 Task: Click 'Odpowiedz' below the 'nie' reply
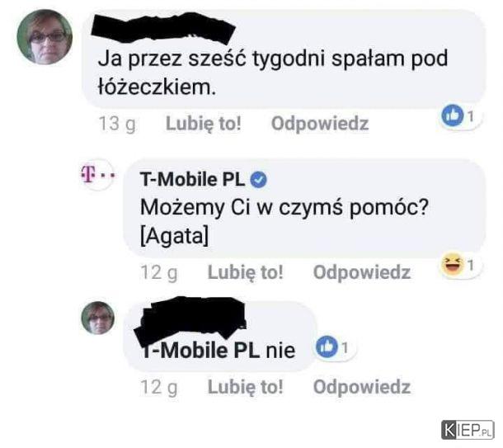point(362,387)
